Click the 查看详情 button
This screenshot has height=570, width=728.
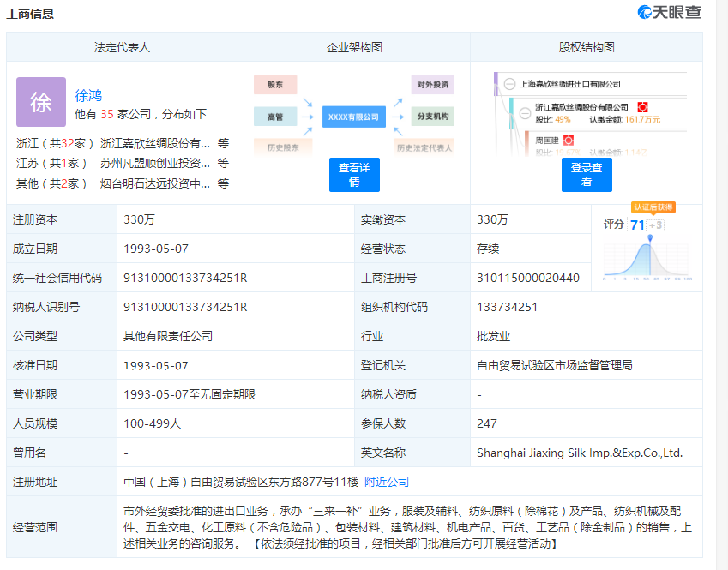(355, 175)
